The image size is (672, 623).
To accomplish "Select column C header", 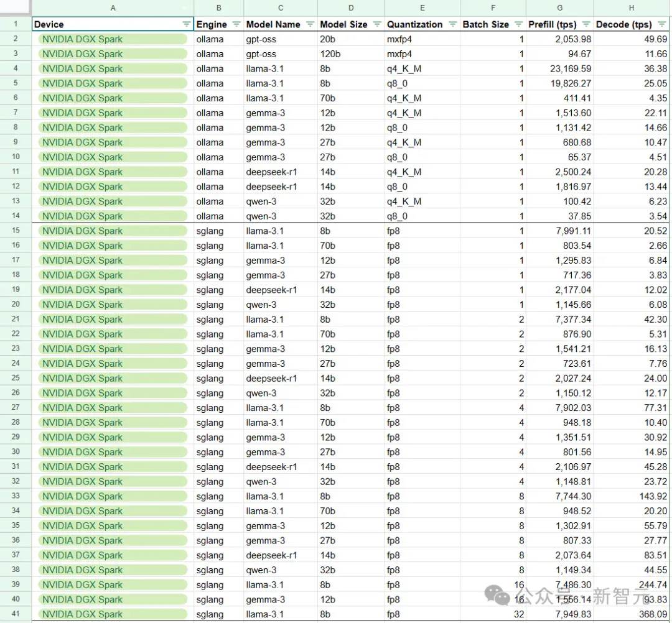I will pyautogui.click(x=280, y=7).
